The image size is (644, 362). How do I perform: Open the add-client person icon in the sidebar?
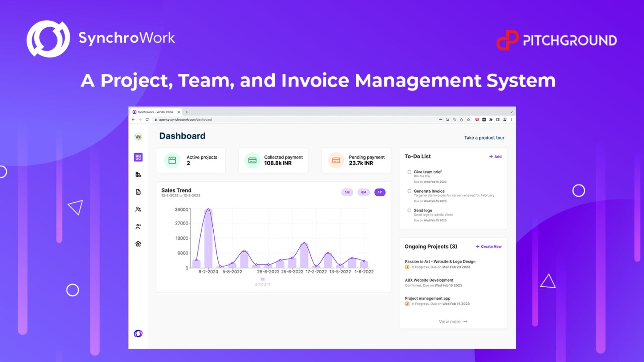138,227
